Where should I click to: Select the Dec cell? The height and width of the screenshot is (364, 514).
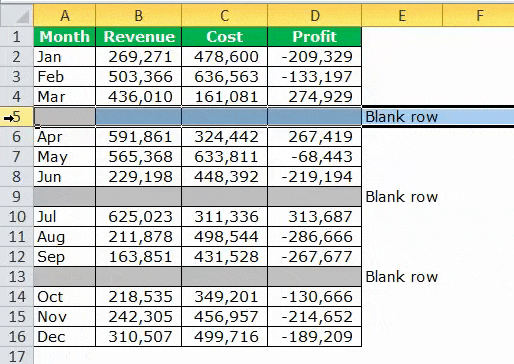[64, 337]
